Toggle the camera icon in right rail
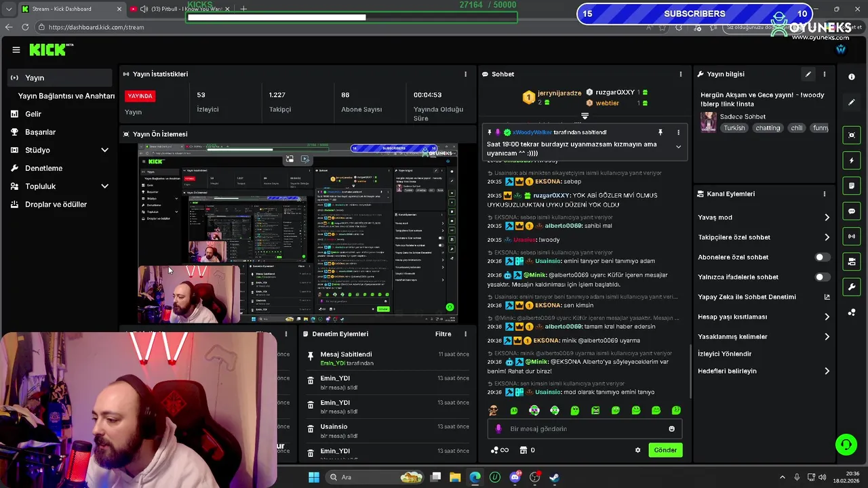This screenshot has width=868, height=488. click(852, 262)
